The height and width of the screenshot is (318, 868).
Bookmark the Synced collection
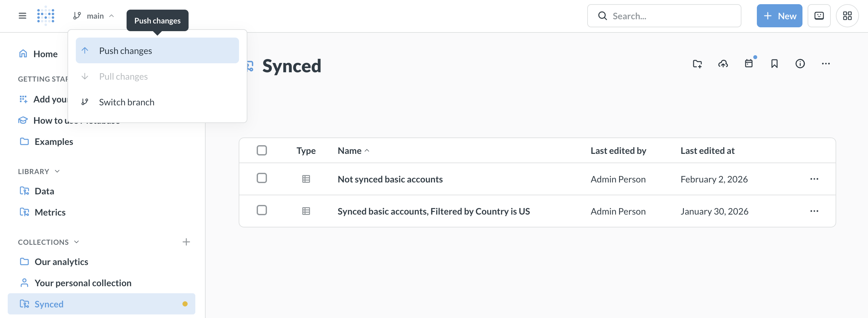(x=774, y=64)
